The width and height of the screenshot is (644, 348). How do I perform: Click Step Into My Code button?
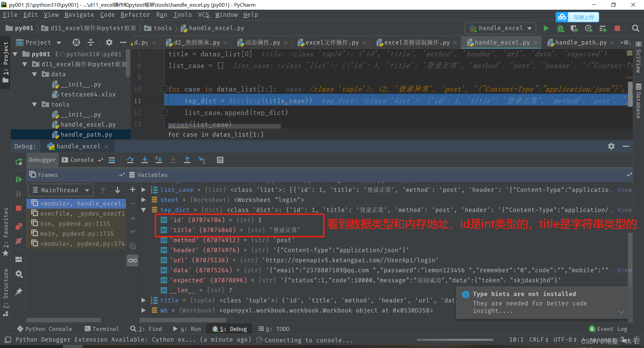[159, 160]
